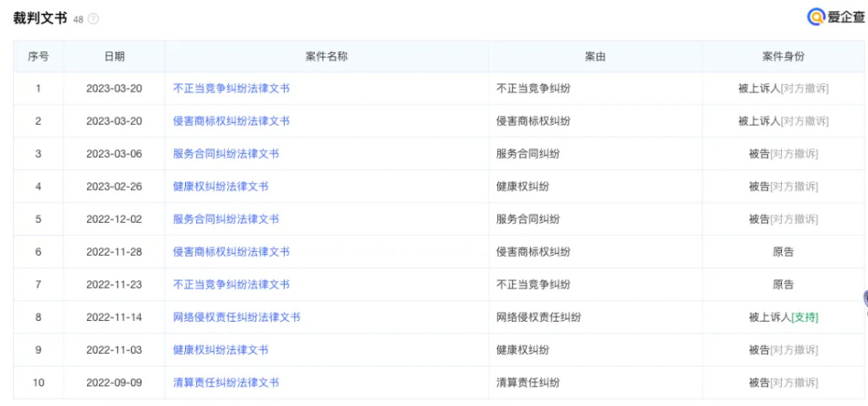Screen dimensions: 868x406
Task: Open the 2022-11-03 健康权纠纷法律文书 link
Action: click(220, 350)
